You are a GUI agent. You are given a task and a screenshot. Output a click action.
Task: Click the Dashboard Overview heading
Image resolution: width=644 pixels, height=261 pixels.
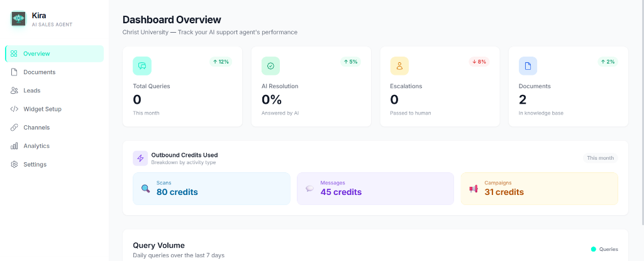(172, 19)
